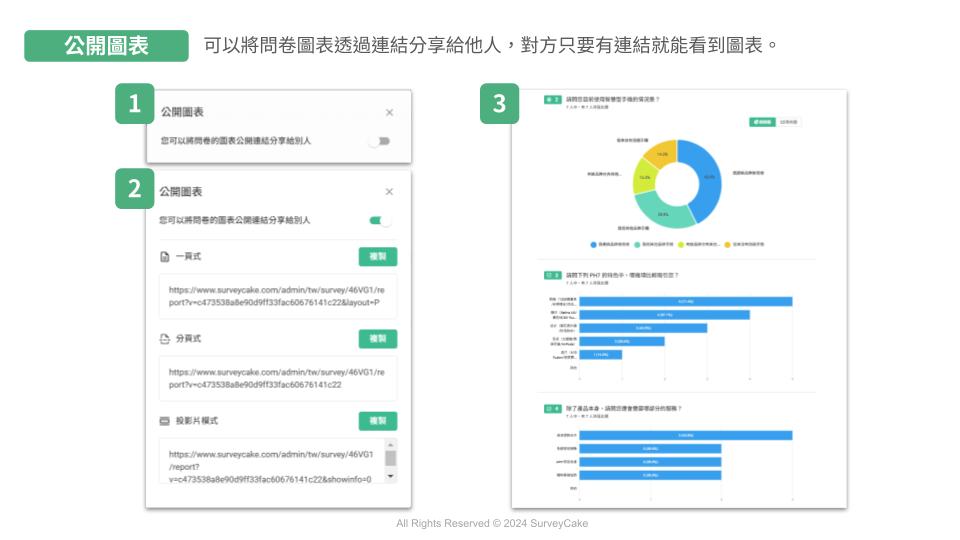Close the first 公開圖表 dialog
The image size is (960, 540).
pos(389,113)
